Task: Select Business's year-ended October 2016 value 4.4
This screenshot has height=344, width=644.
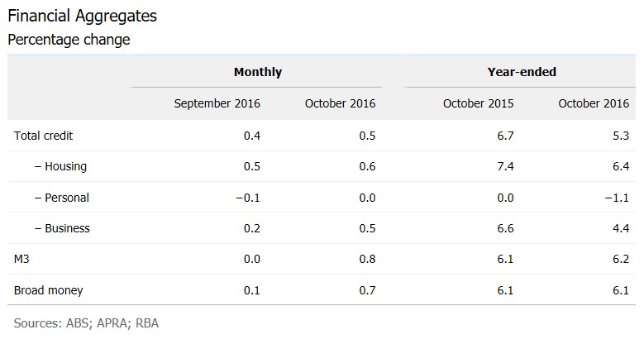Action: coord(620,228)
